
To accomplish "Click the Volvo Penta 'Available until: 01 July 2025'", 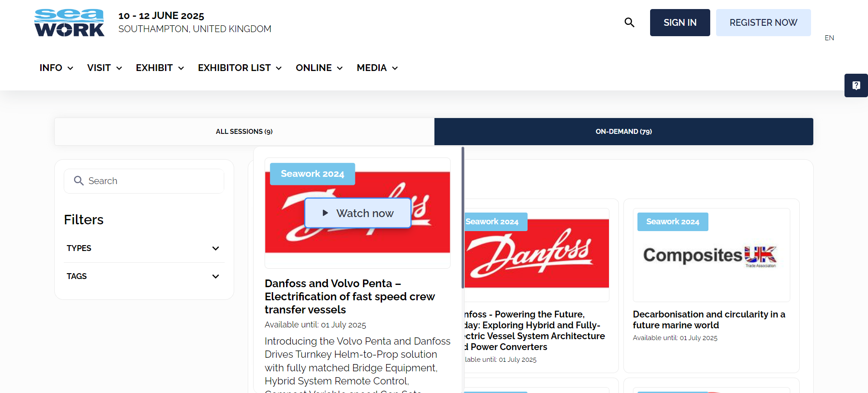I will [316, 325].
